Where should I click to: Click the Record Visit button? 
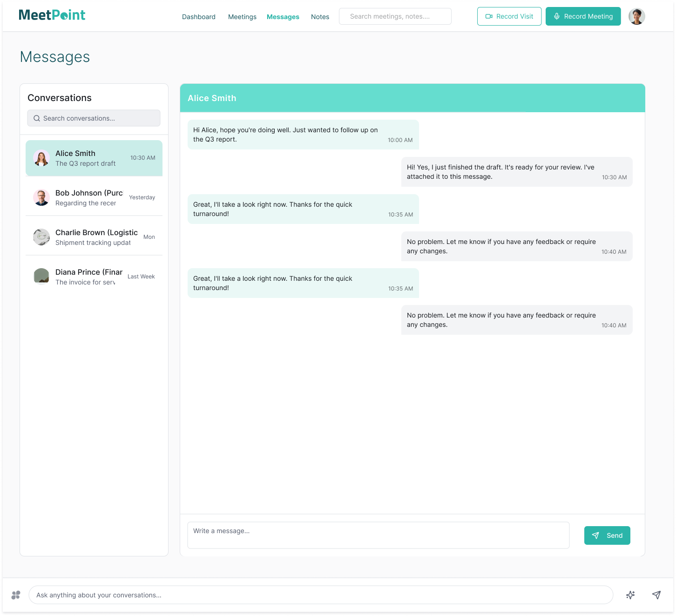pos(509,16)
